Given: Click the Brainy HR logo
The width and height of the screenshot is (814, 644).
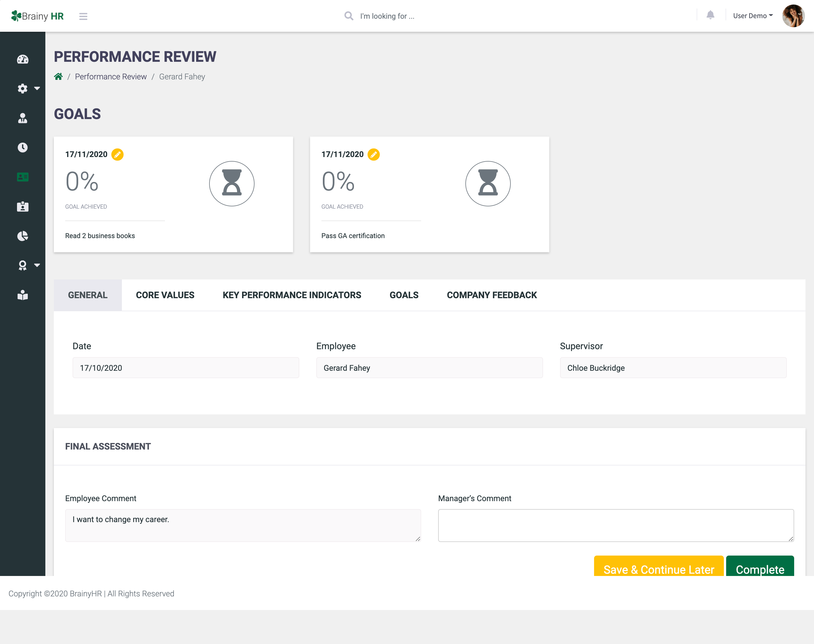Looking at the screenshot, I should (x=37, y=16).
